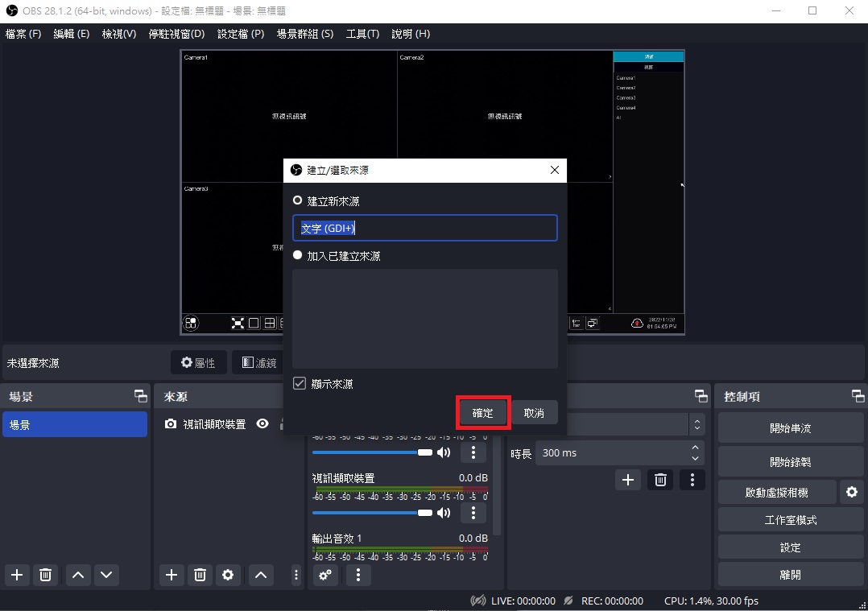868x611 pixels.
Task: Move the scene up with 場景 panel up arrow
Action: (x=78, y=575)
